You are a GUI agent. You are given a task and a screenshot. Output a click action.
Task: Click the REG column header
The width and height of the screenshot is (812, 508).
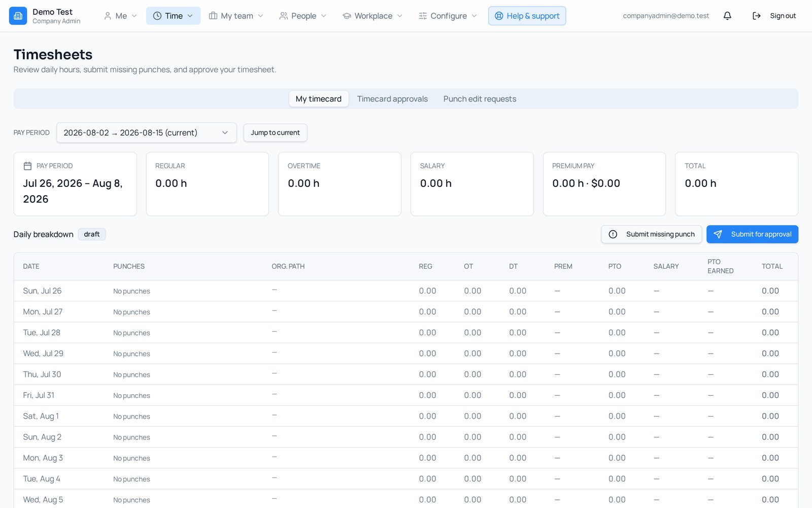425,266
